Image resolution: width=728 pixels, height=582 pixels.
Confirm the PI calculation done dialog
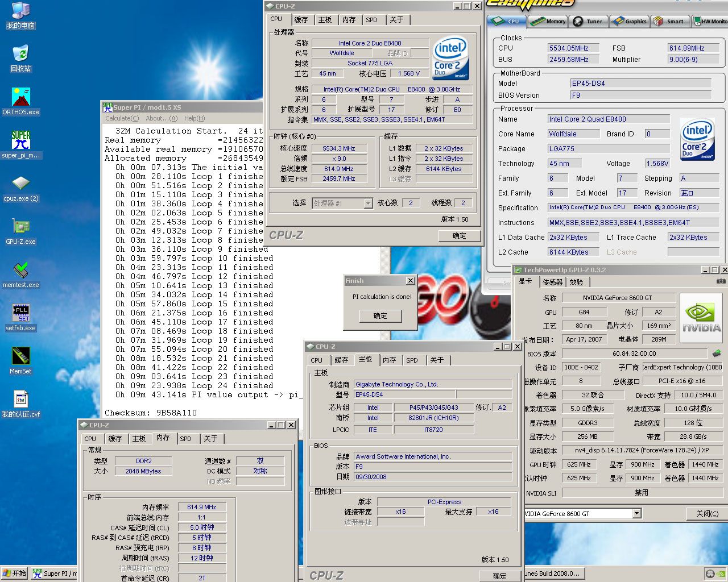(x=380, y=315)
